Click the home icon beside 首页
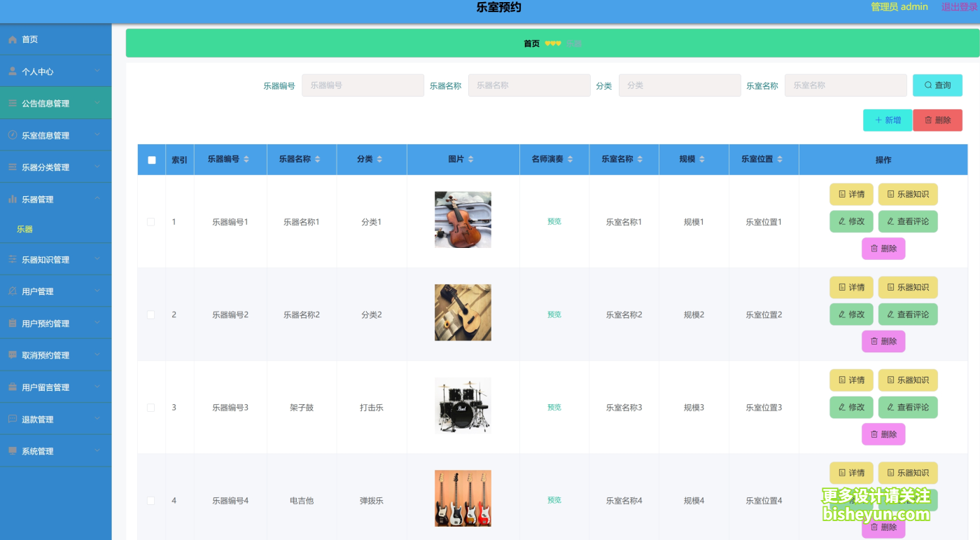Screen dimensions: 980x540 (x=13, y=40)
